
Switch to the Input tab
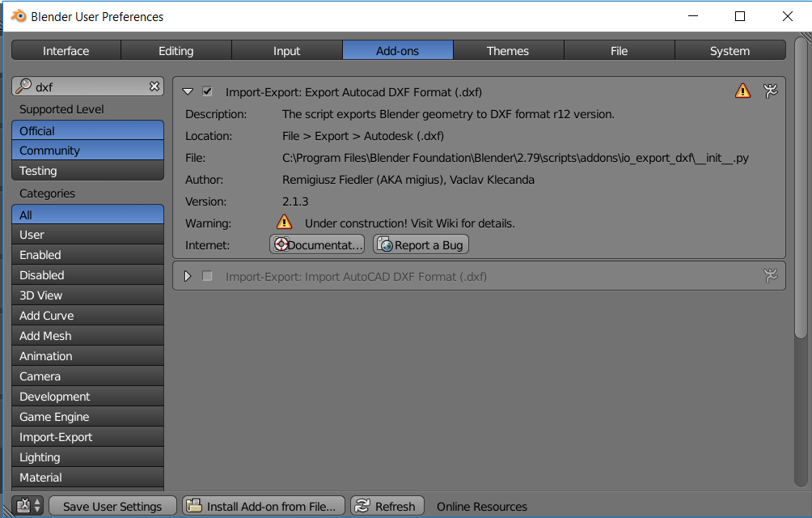[x=287, y=50]
